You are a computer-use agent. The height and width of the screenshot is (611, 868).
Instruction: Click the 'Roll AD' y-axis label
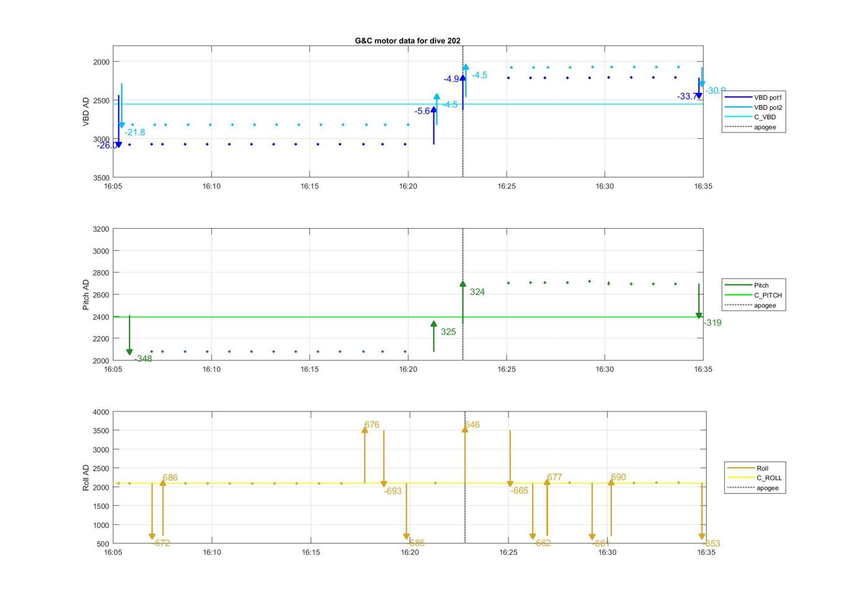click(86, 477)
